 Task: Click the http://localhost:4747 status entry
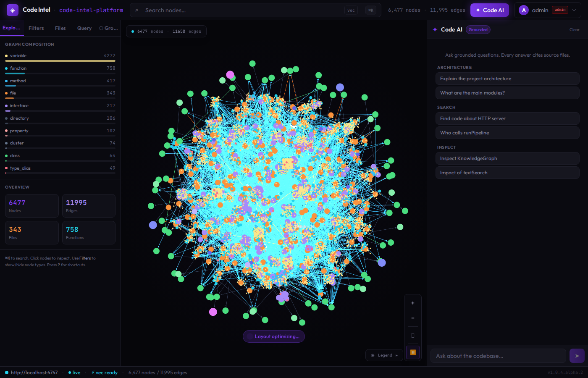point(31,373)
